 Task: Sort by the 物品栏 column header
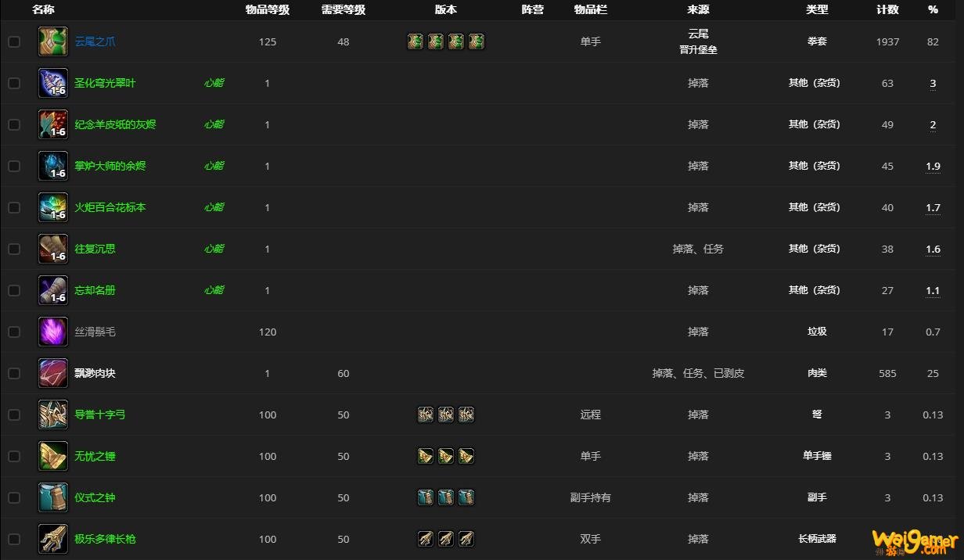591,10
